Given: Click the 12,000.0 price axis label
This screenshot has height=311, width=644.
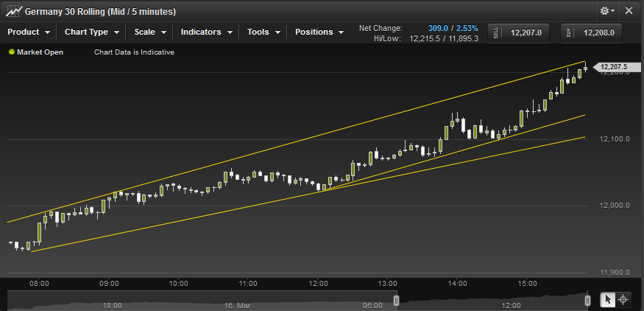Looking at the screenshot, I should pos(615,206).
